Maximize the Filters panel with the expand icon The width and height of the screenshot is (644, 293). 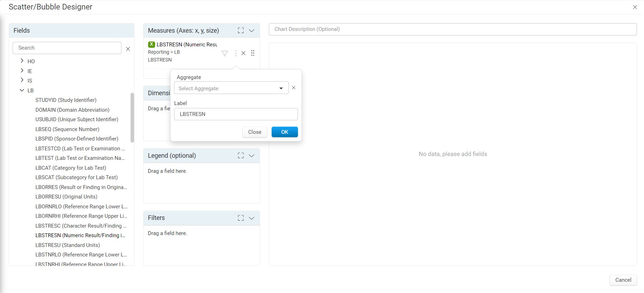click(x=241, y=218)
